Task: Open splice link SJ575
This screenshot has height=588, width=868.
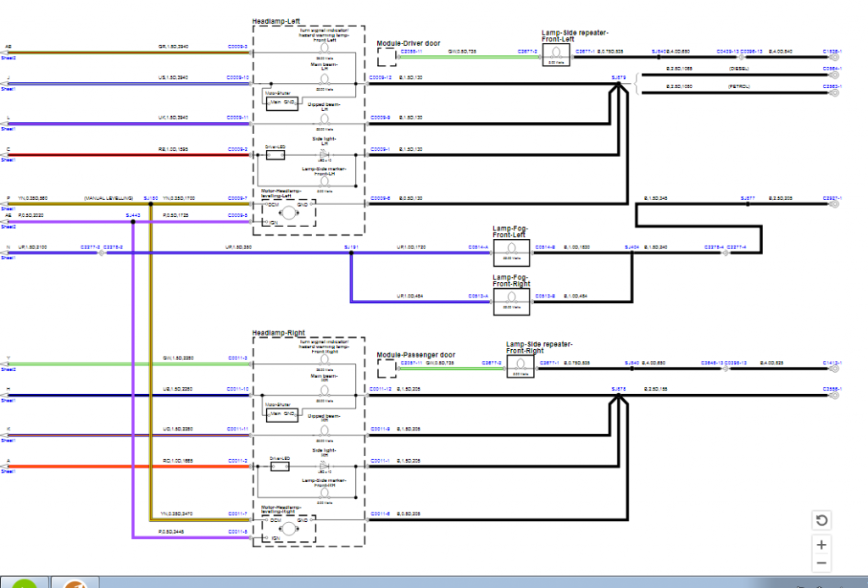Action: pyautogui.click(x=619, y=389)
